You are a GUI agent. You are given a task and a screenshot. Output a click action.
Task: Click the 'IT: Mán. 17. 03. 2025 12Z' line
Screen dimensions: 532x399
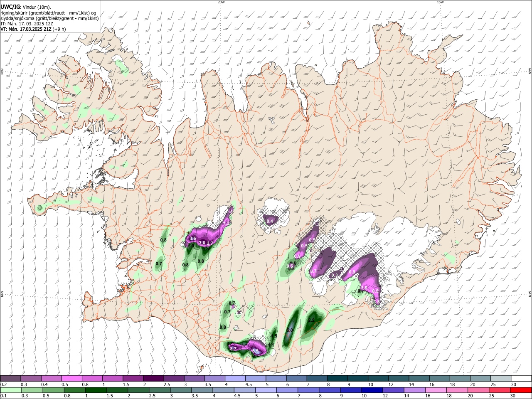(27, 24)
